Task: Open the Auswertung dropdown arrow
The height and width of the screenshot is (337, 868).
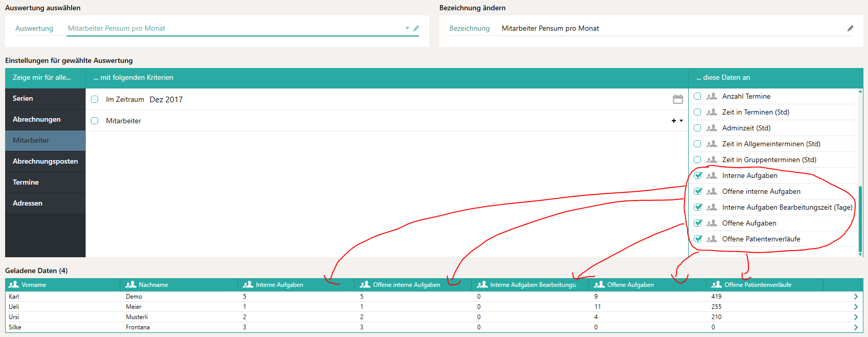Action: tap(407, 28)
